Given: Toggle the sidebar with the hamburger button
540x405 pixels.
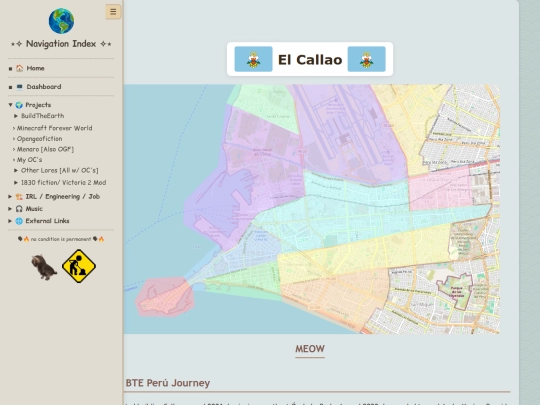Looking at the screenshot, I should [x=113, y=12].
